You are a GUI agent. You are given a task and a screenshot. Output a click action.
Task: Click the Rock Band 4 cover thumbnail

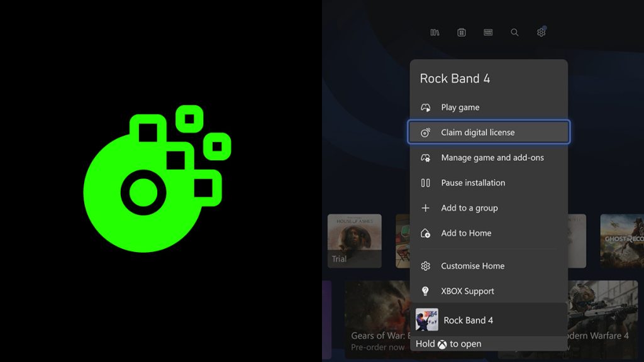click(427, 320)
